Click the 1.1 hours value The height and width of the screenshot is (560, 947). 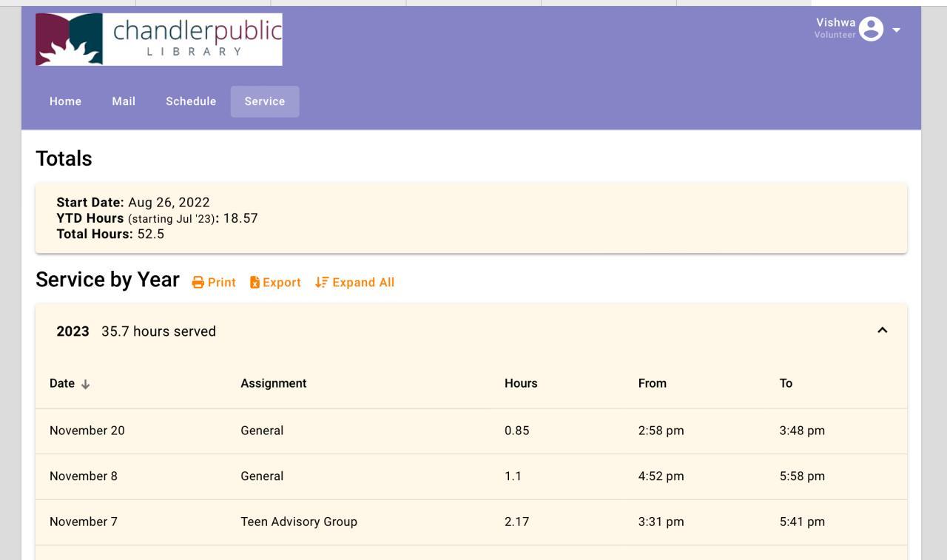coord(513,476)
